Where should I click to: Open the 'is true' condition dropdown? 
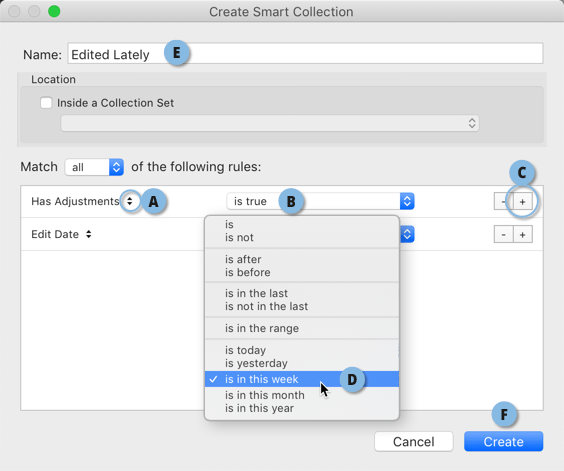(320, 201)
